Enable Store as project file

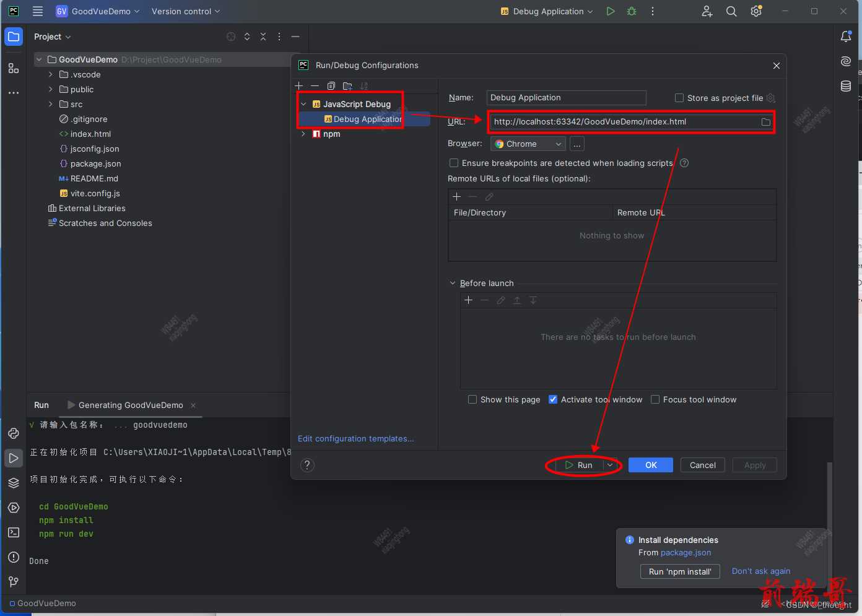(x=679, y=98)
